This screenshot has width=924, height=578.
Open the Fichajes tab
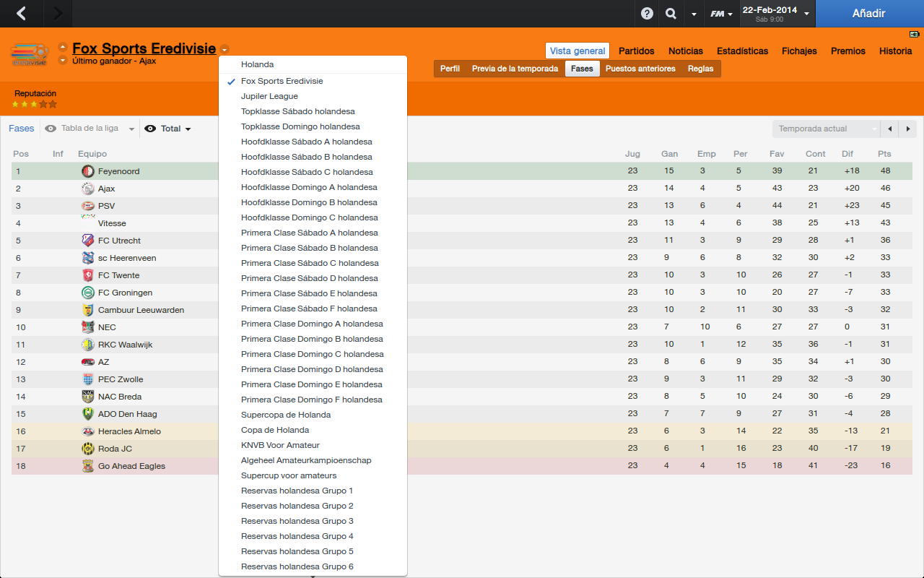tap(799, 51)
